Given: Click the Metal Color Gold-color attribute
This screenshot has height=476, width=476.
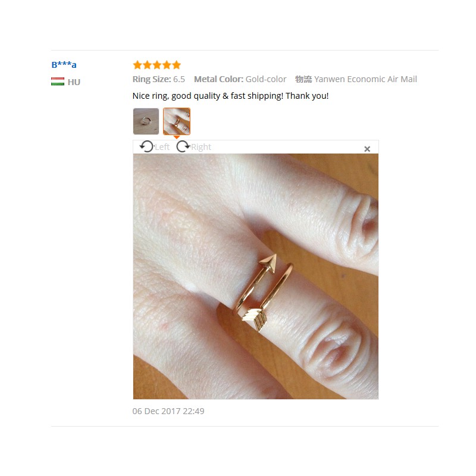Looking at the screenshot, I should point(240,79).
